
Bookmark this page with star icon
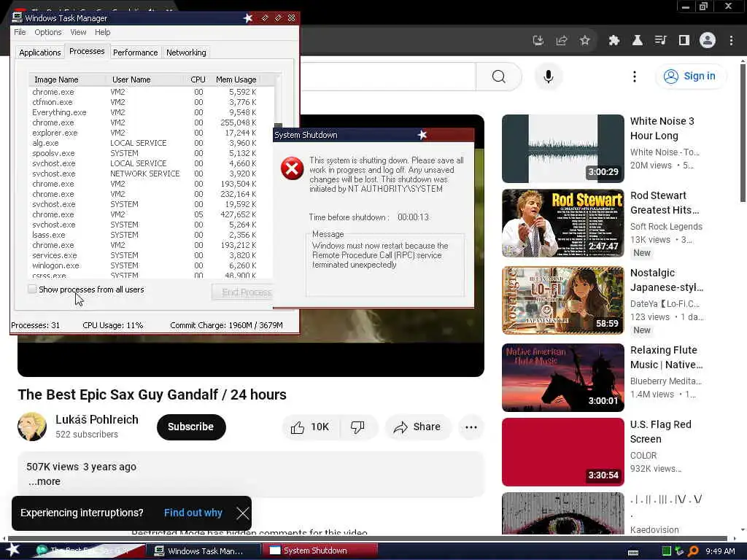585,41
